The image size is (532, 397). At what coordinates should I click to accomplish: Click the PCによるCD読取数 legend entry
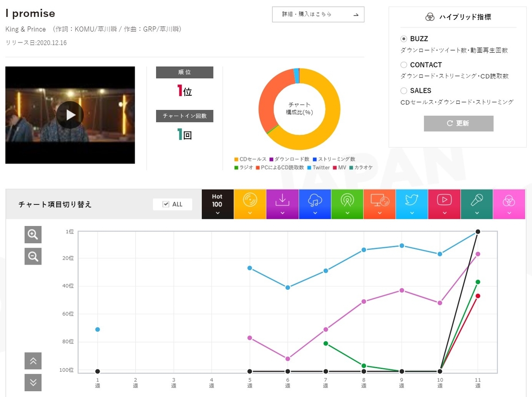(279, 167)
